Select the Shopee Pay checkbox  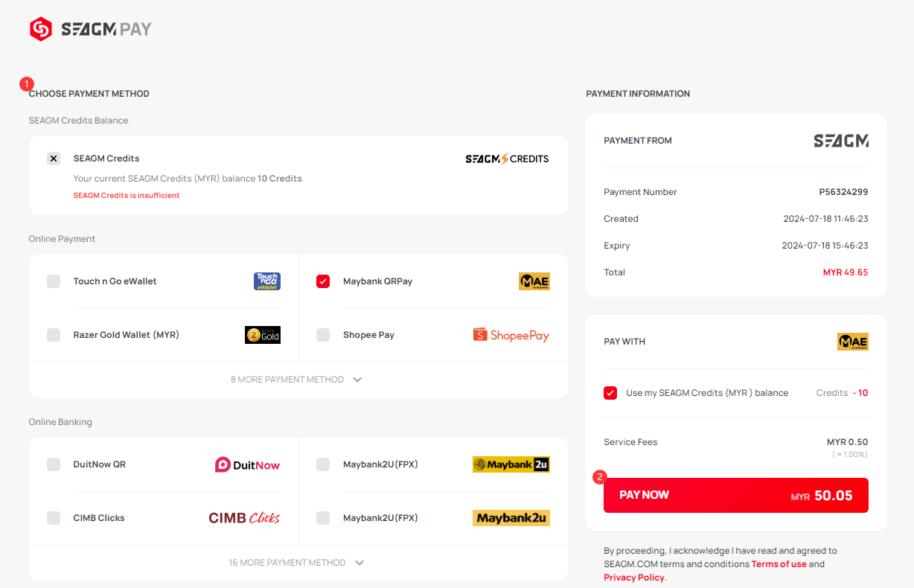[x=323, y=335]
